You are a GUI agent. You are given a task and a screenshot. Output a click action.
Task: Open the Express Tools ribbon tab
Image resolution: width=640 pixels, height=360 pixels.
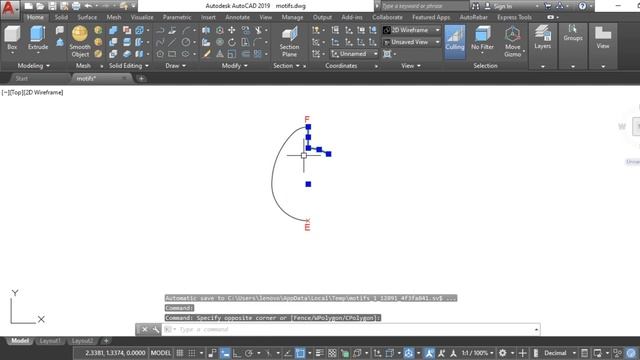pyautogui.click(x=514, y=17)
